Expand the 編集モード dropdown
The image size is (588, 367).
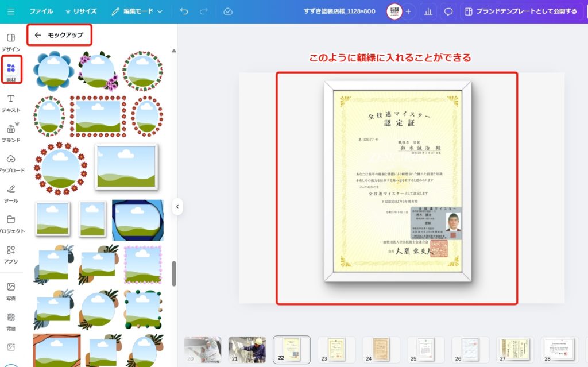[x=137, y=11]
